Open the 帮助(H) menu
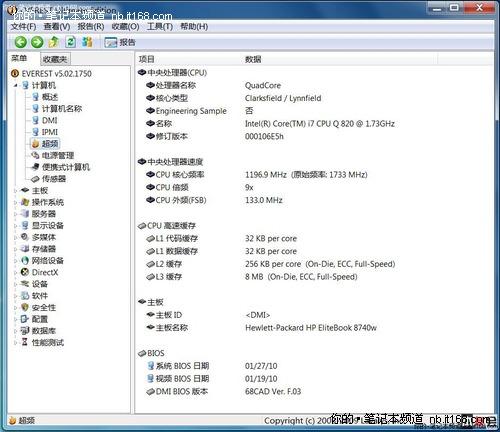 click(x=194, y=26)
